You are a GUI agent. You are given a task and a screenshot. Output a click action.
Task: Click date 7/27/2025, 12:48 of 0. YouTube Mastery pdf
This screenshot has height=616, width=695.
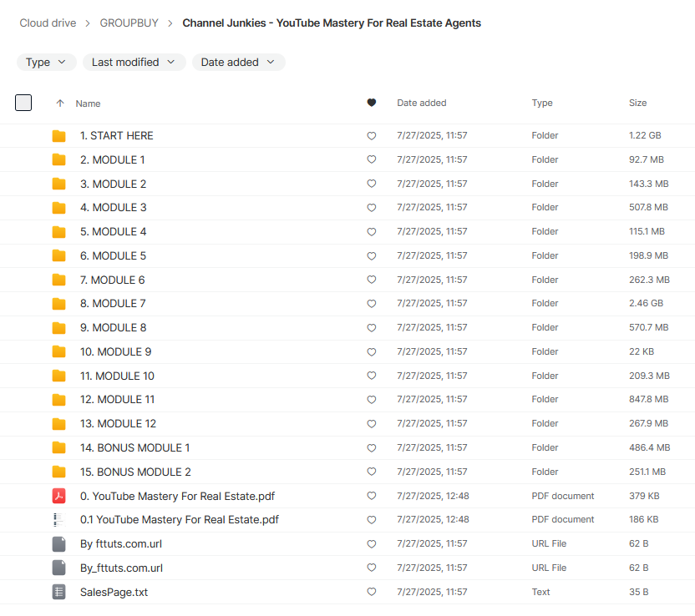(x=433, y=496)
